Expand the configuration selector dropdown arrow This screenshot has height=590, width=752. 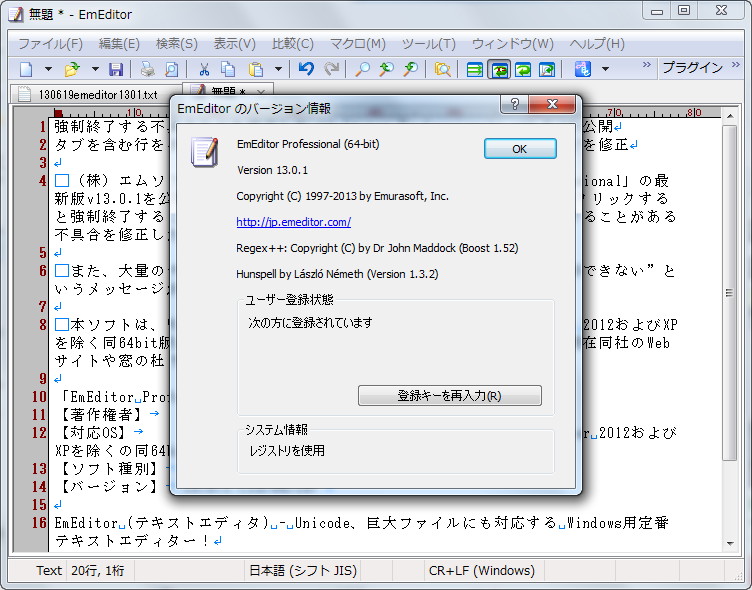[605, 69]
